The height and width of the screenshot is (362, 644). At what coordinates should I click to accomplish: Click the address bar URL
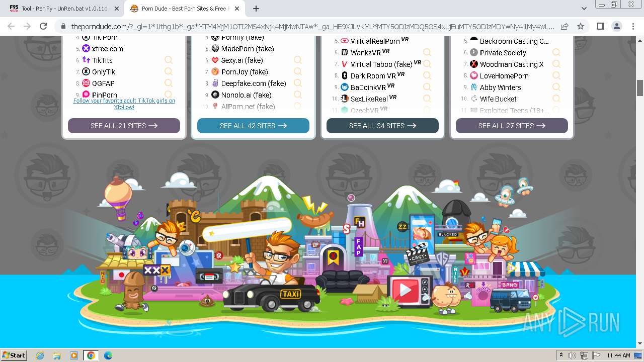click(x=312, y=26)
